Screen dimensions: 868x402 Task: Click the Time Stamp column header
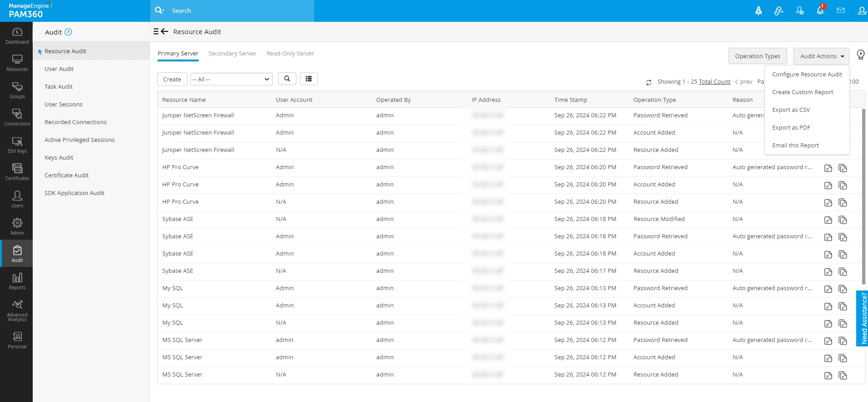571,100
